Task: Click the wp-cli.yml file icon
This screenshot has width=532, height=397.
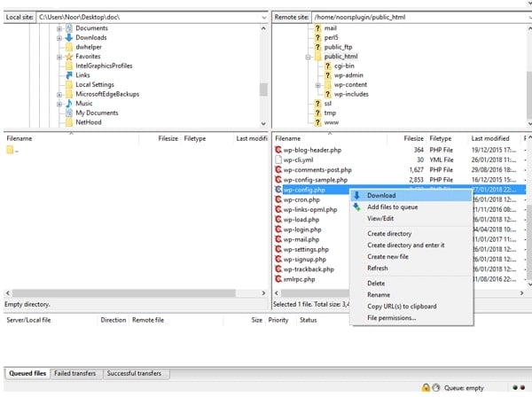Action: point(278,160)
